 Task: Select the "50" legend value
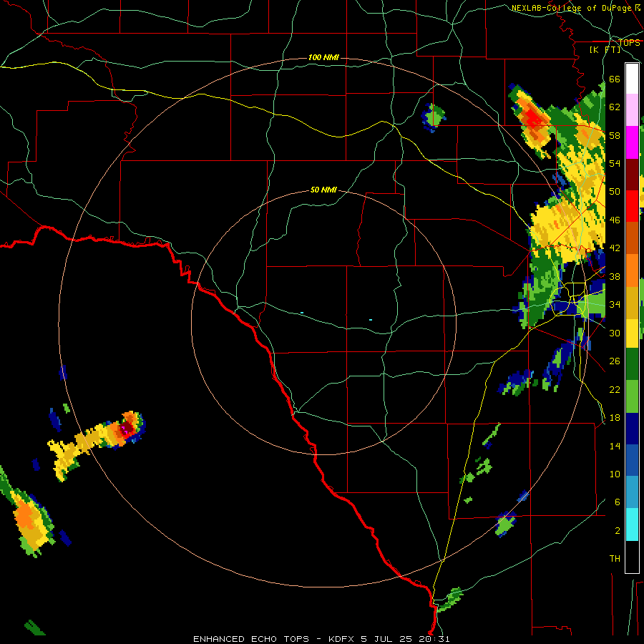[615, 192]
